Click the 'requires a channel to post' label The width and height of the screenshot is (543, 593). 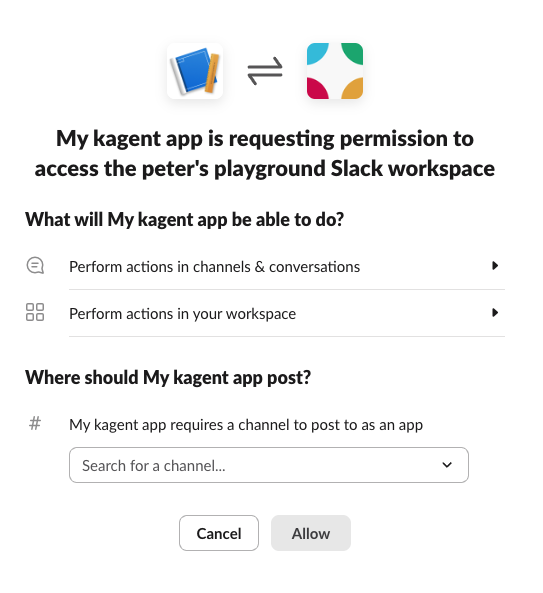pyautogui.click(x=246, y=425)
